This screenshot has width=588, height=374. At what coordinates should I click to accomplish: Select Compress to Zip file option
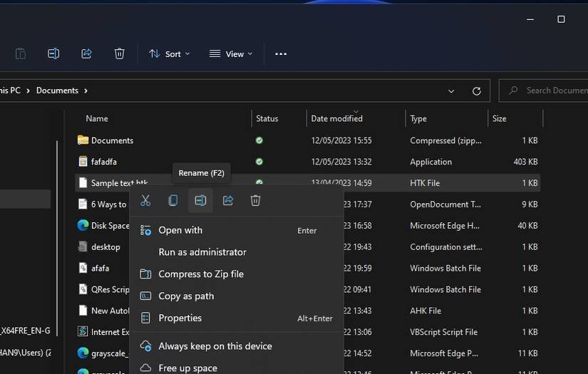click(200, 274)
